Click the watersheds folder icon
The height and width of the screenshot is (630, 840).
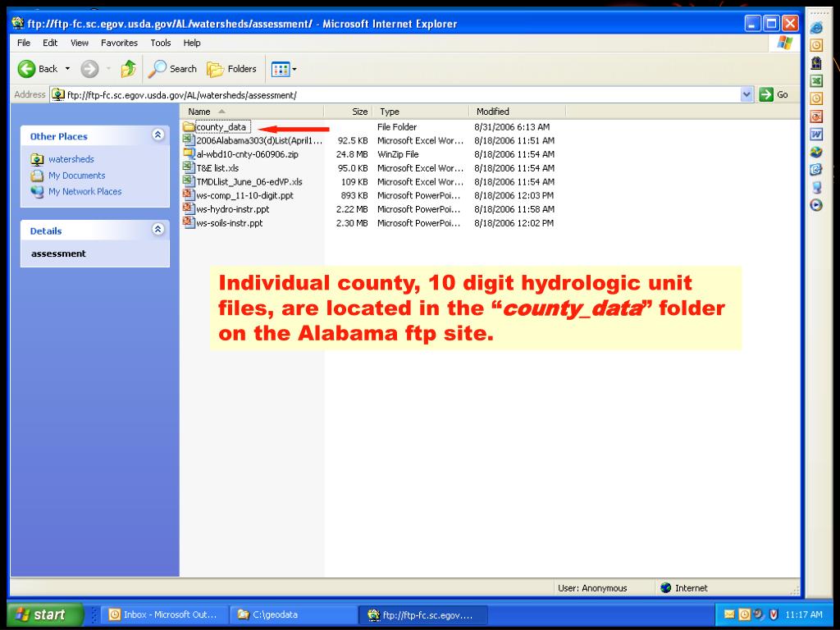tap(37, 159)
